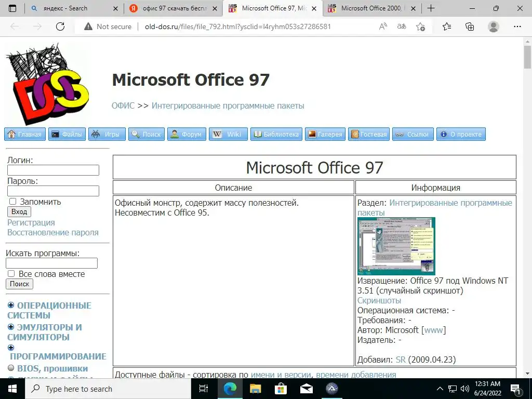532x399 pixels.
Task: Add this page to favorites star
Action: click(420, 26)
